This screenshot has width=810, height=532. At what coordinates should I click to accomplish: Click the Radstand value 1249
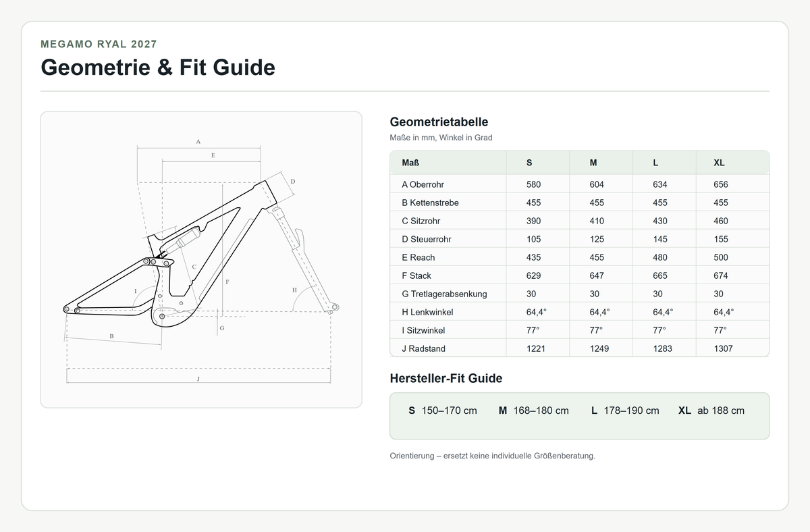coord(599,348)
